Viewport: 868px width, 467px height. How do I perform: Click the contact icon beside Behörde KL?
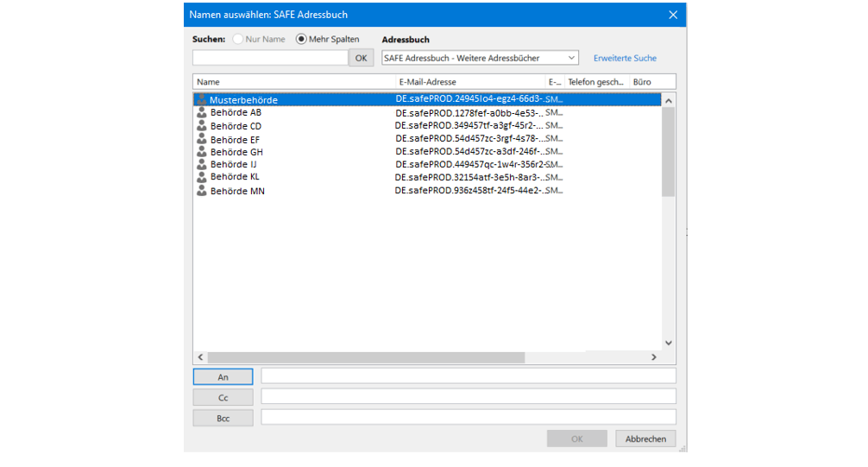point(202,177)
